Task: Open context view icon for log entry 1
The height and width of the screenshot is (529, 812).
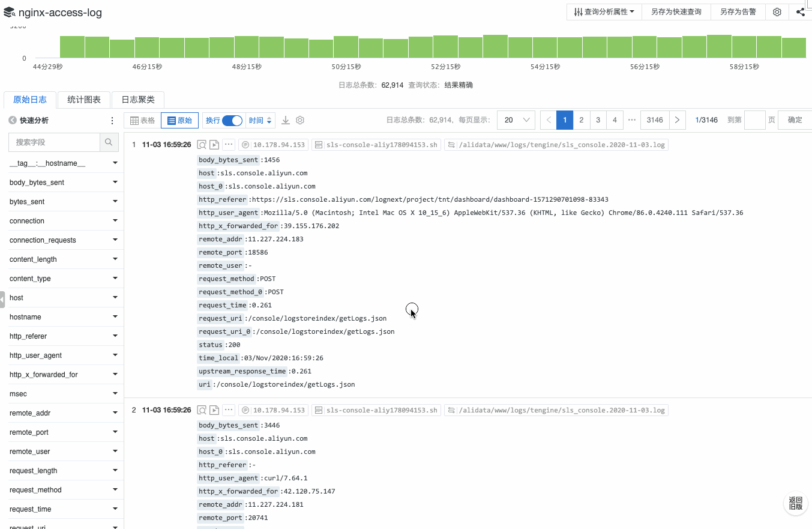Action: coord(202,145)
